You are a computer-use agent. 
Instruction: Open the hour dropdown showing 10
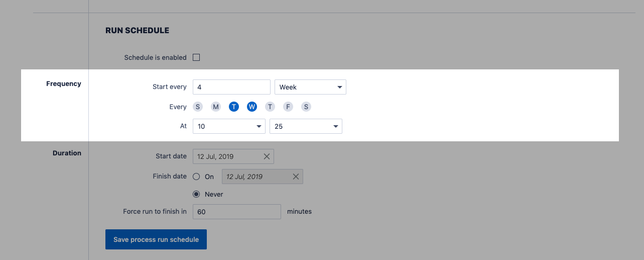229,126
